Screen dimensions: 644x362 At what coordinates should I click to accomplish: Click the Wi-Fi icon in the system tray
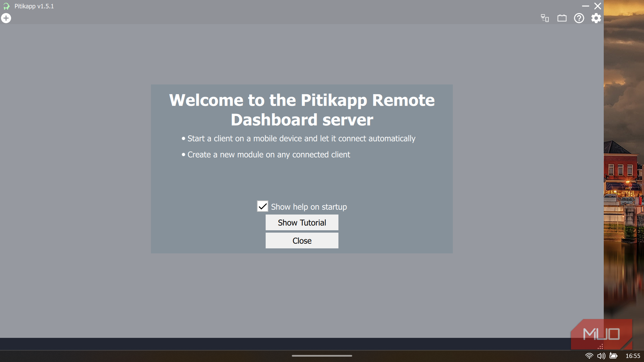589,356
